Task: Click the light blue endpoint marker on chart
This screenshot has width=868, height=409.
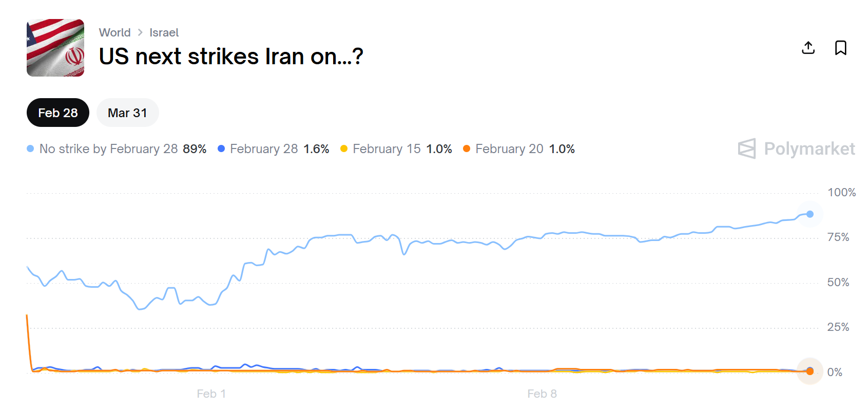Action: tap(809, 214)
